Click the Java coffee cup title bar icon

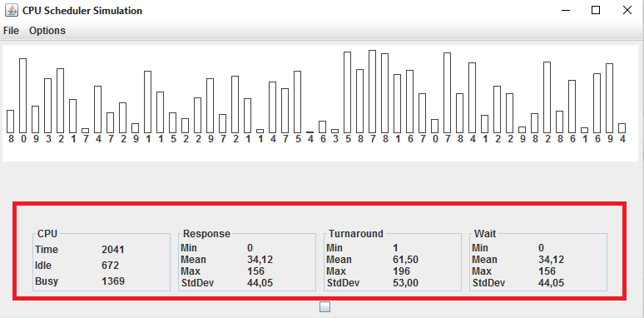(x=12, y=10)
